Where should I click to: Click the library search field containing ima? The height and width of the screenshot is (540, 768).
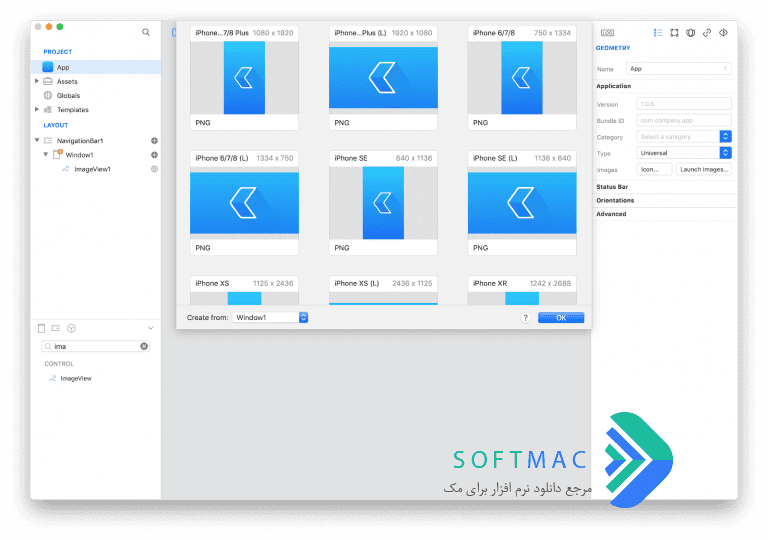(x=96, y=346)
